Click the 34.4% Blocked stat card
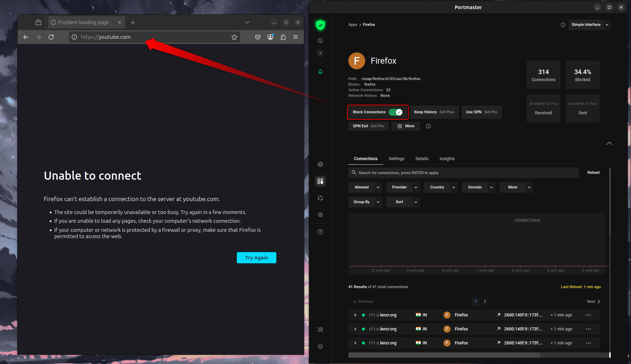This screenshot has height=364, width=631. tap(582, 75)
